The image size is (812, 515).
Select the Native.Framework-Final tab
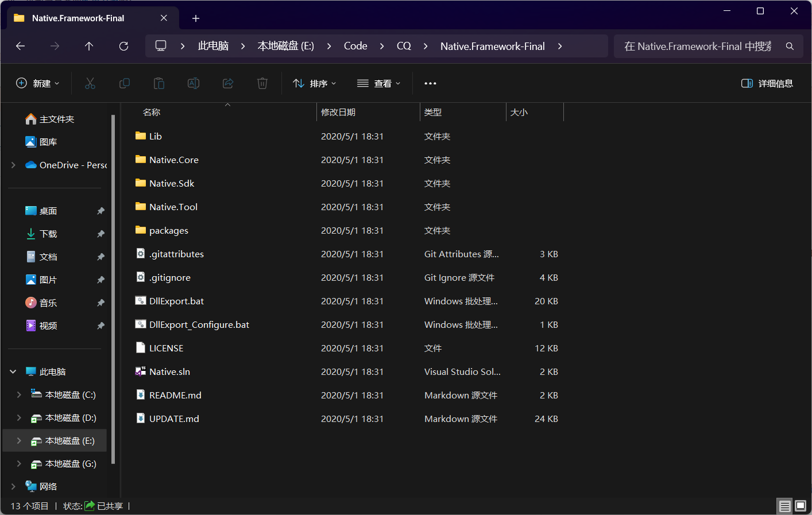click(x=78, y=18)
